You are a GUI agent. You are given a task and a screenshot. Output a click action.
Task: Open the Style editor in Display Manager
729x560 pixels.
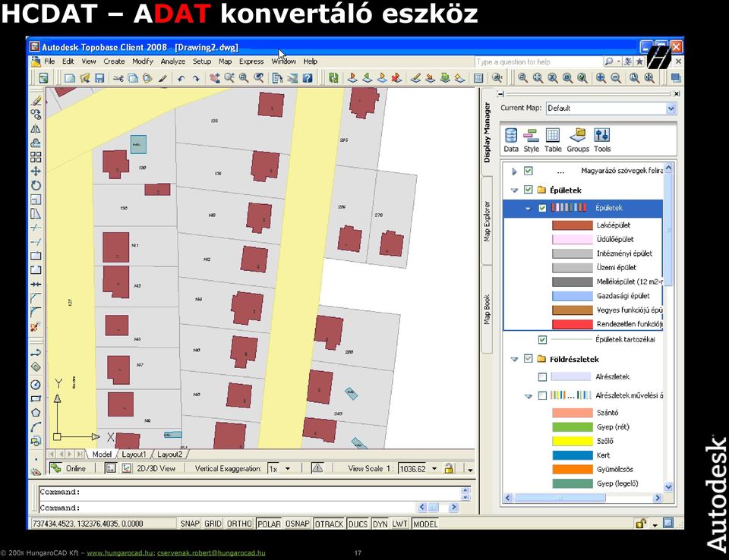[x=531, y=140]
